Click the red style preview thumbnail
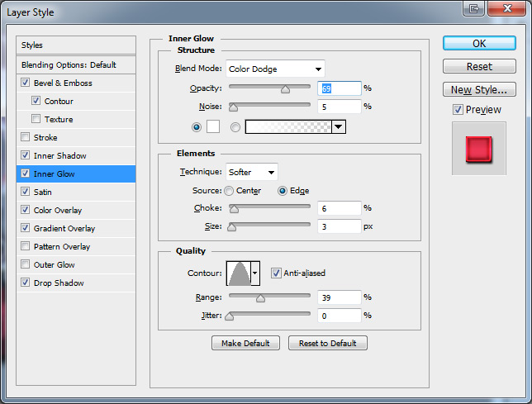The width and height of the screenshot is (532, 404). 478,149
